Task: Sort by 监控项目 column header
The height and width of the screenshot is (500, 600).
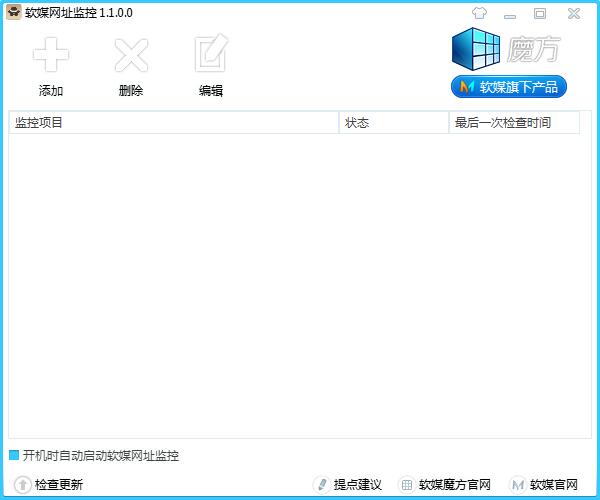Action: (x=174, y=123)
